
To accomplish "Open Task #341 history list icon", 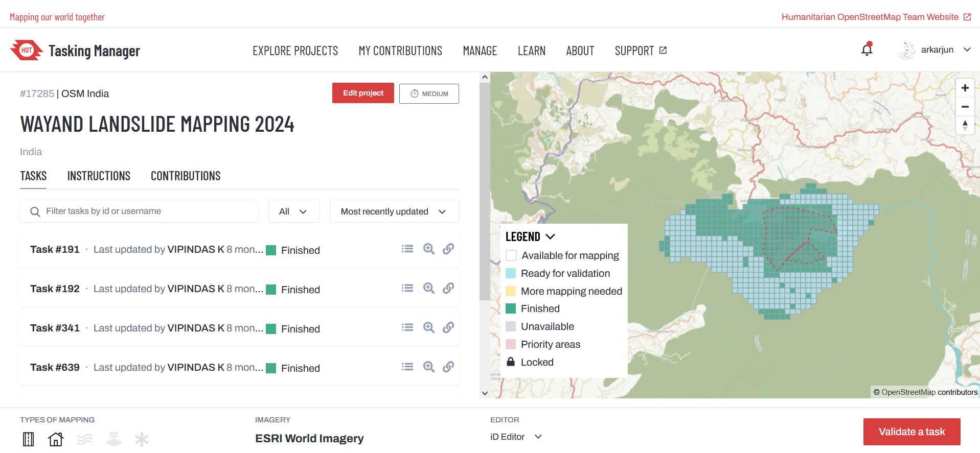I will [x=407, y=327].
